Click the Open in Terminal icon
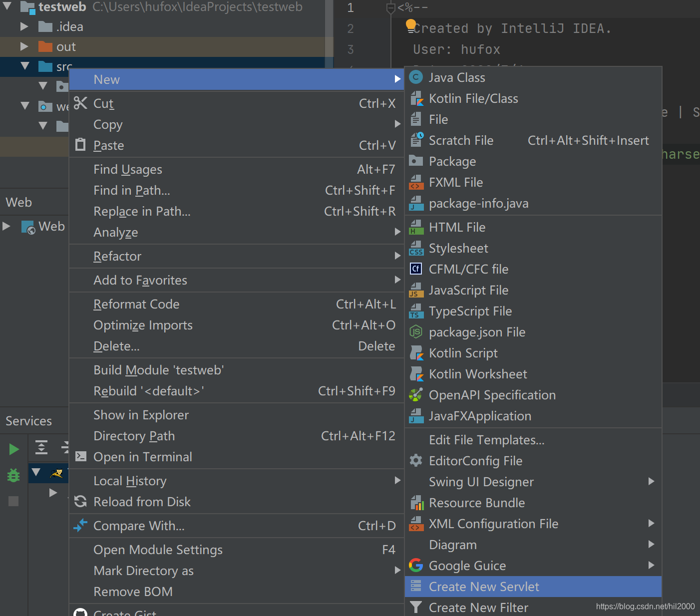This screenshot has height=616, width=700. coord(80,456)
